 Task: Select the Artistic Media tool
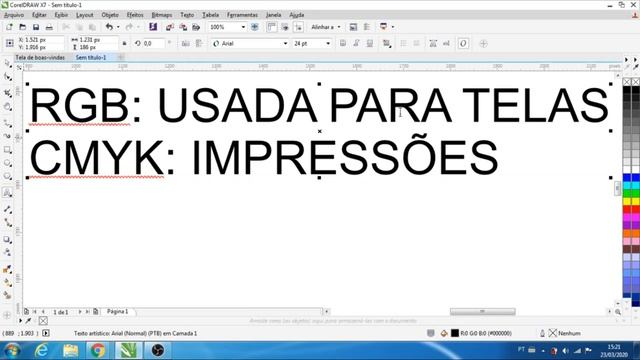(x=8, y=136)
